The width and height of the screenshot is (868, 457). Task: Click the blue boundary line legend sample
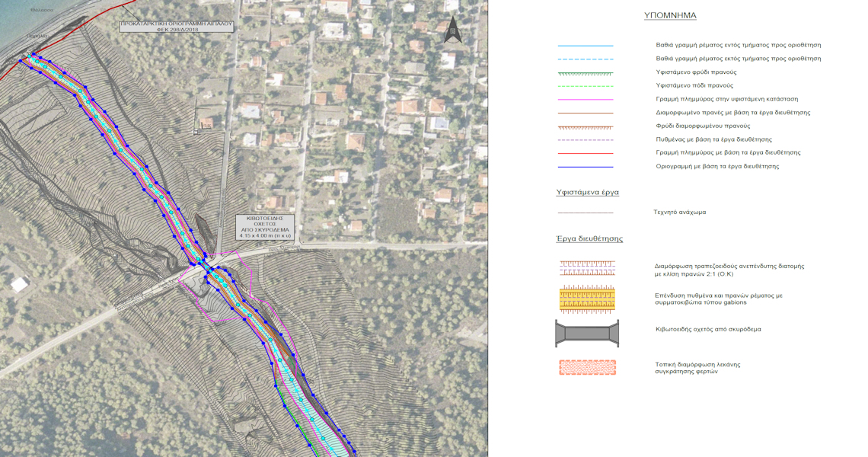point(586,167)
